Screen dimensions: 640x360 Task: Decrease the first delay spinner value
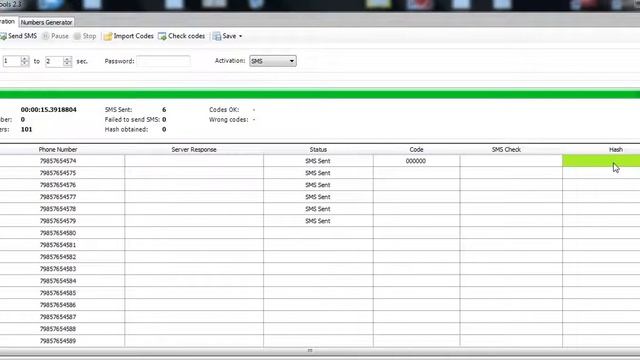[x=24, y=64]
